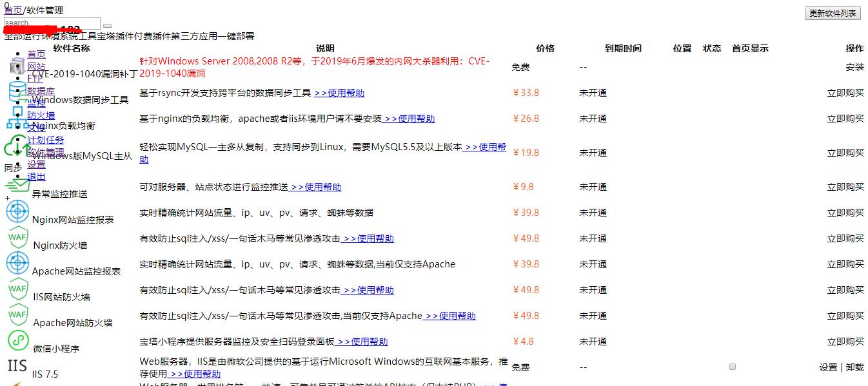
Task: Click the 首页显示 column header
Action: coord(750,48)
